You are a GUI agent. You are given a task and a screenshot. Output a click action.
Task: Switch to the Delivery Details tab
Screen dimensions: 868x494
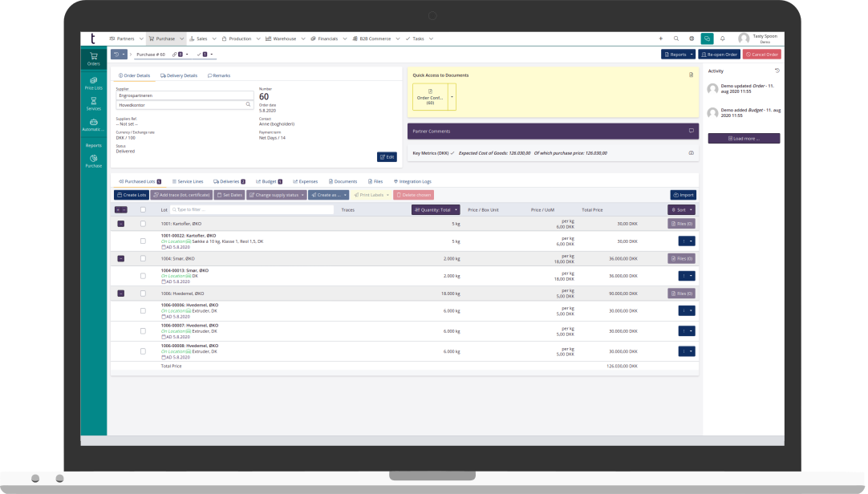179,75
